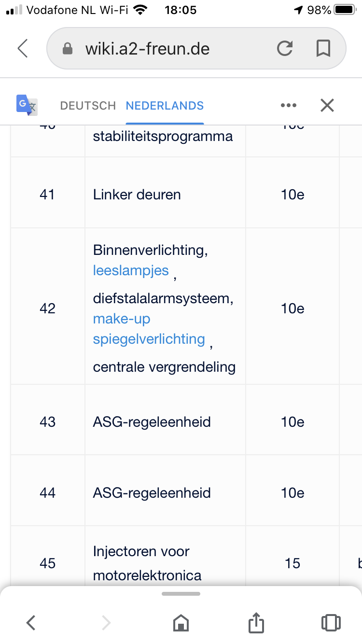Show open tabs overview icon

(x=331, y=623)
